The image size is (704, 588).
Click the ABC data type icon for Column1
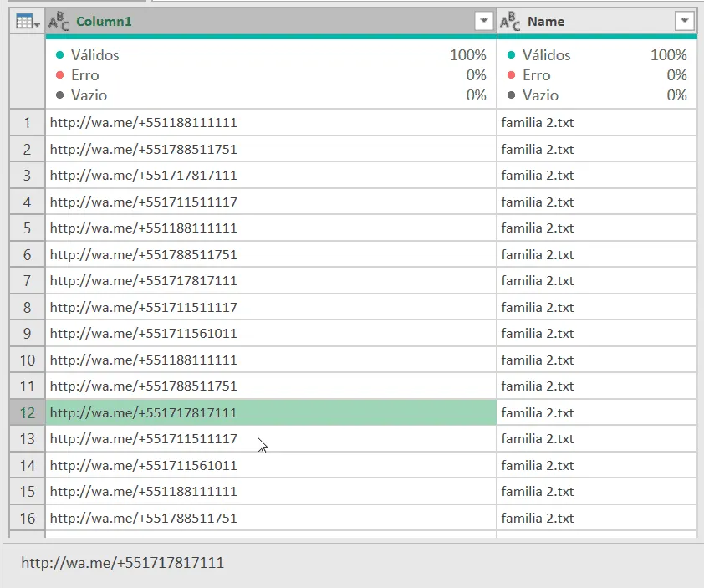59,22
